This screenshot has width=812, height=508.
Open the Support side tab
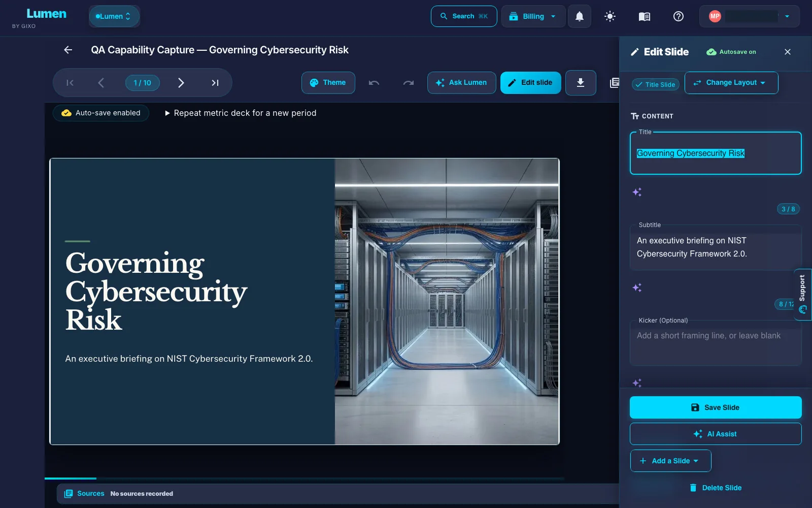point(802,294)
